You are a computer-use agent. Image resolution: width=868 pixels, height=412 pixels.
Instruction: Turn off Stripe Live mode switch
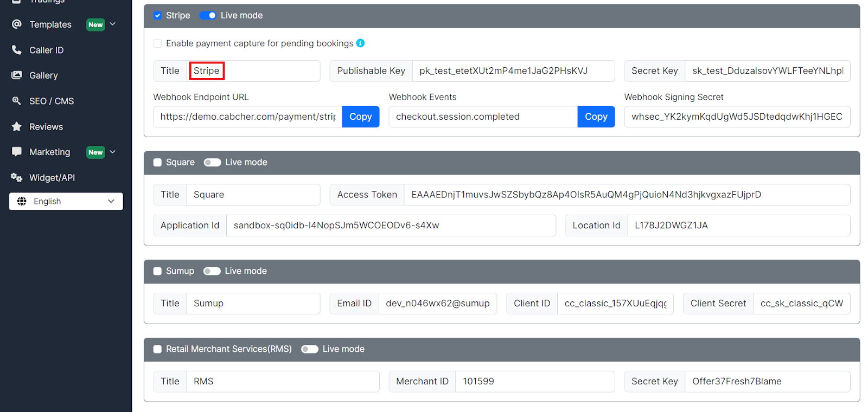[208, 15]
